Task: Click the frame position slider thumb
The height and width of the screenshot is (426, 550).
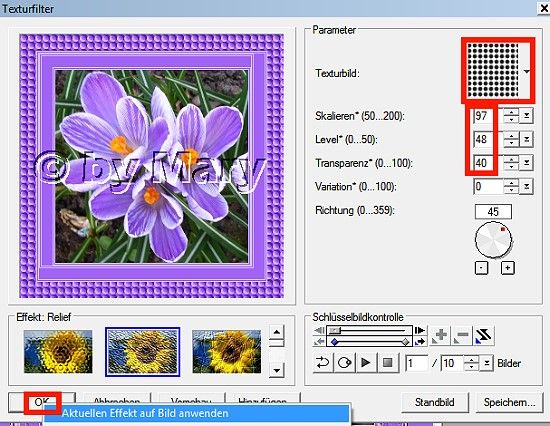Action: tap(335, 331)
